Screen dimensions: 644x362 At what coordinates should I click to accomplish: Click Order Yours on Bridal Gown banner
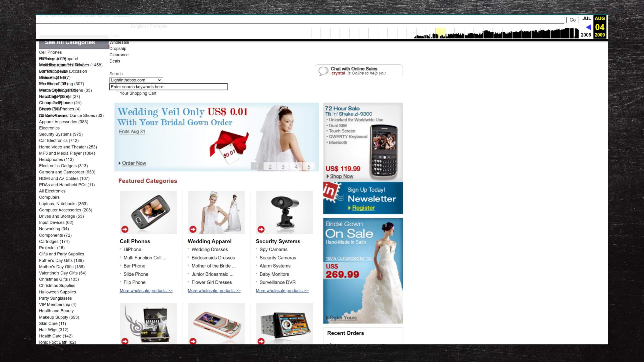[x=343, y=318]
